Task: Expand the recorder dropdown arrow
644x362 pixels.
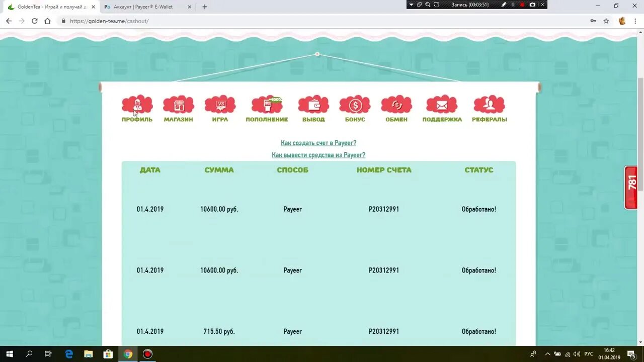Action: pos(411,5)
